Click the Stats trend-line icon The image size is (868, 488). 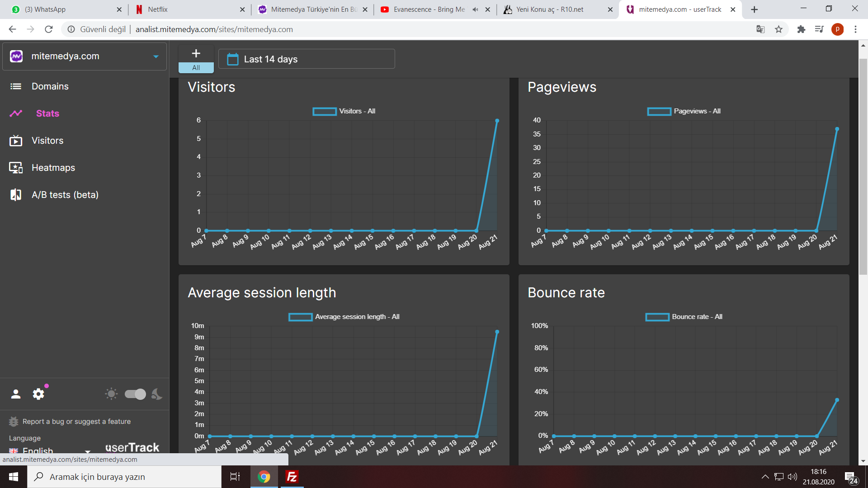16,113
